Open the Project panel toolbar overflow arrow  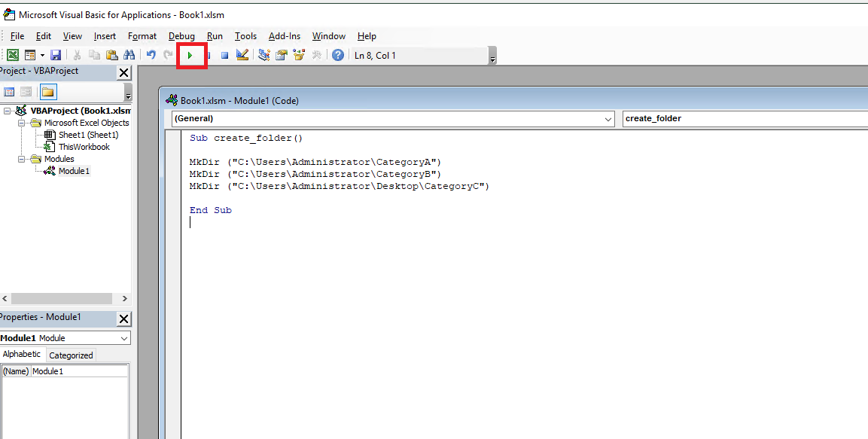(x=129, y=92)
